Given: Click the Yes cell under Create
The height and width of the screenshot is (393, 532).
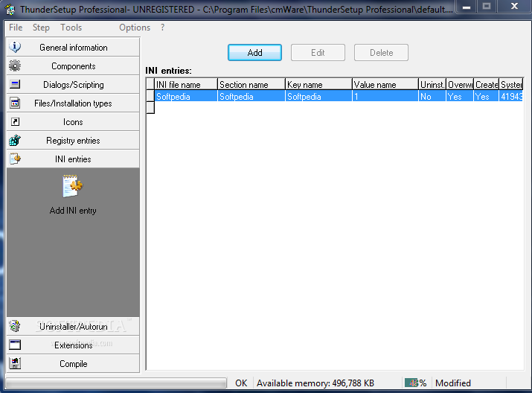Looking at the screenshot, I should [x=486, y=96].
